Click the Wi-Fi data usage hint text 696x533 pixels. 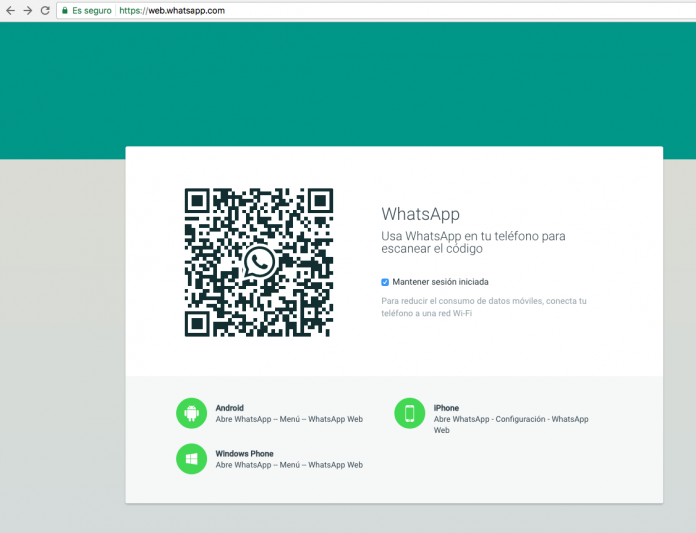pyautogui.click(x=484, y=307)
